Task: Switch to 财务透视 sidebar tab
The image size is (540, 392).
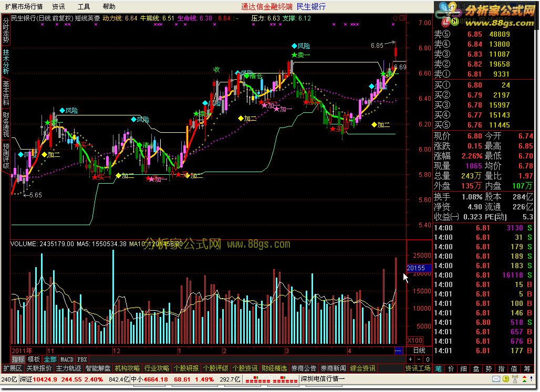Action: tap(6, 124)
